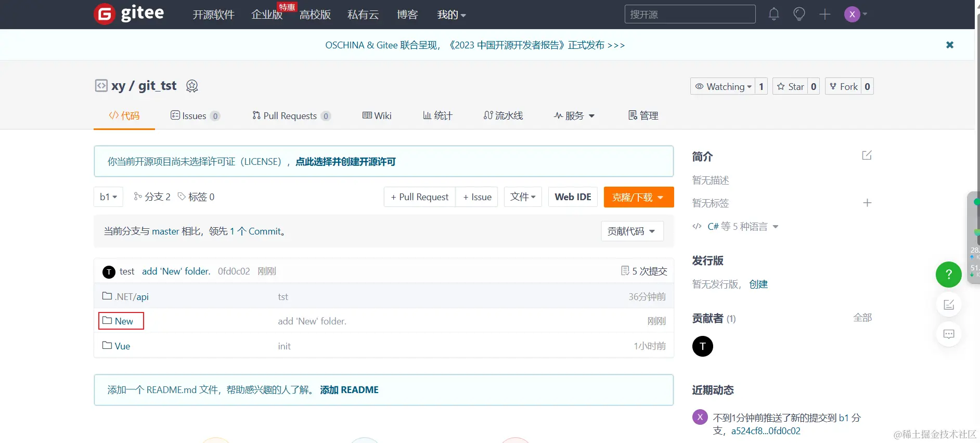Click the star icon button
The height and width of the screenshot is (443, 980).
coord(790,86)
